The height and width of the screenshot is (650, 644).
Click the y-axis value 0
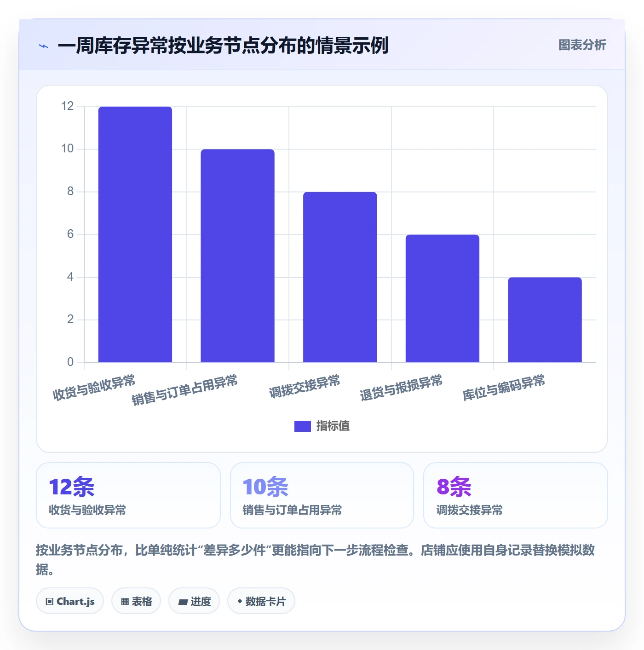click(70, 362)
